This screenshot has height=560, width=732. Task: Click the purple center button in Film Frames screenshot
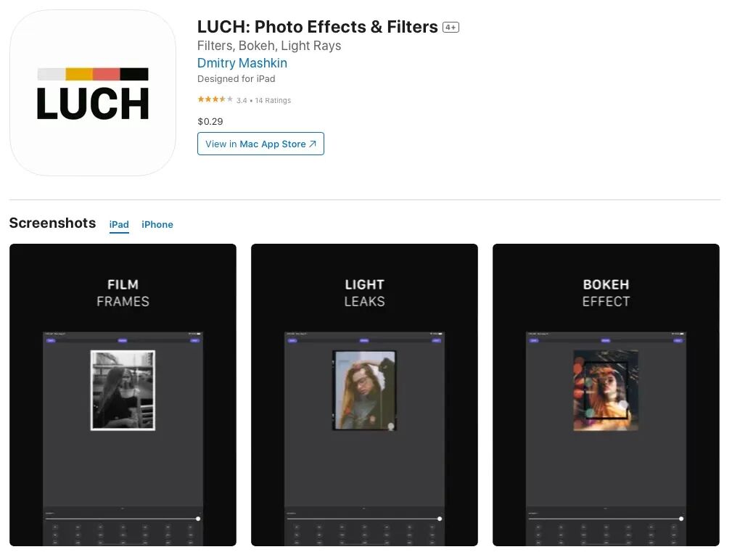123,341
